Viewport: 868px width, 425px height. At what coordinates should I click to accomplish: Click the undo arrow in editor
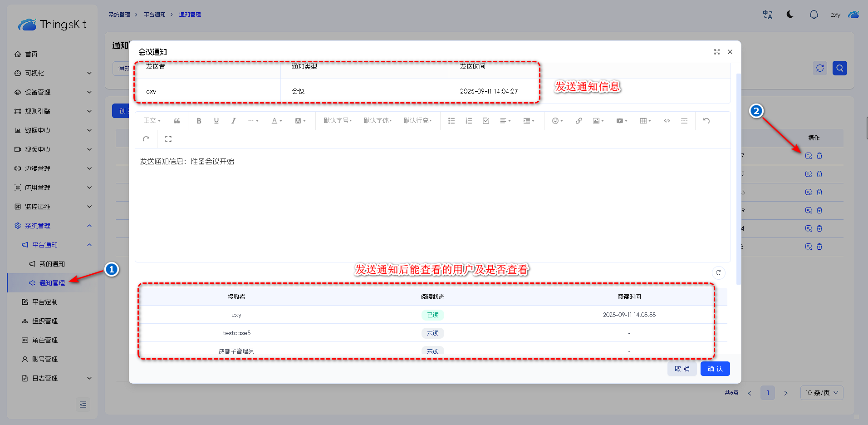(706, 121)
